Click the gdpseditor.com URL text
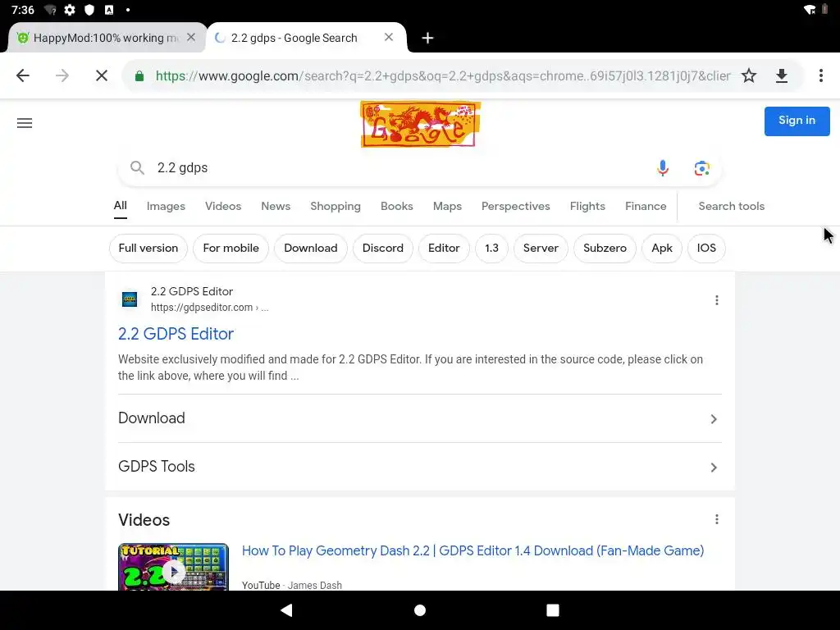 click(x=209, y=307)
